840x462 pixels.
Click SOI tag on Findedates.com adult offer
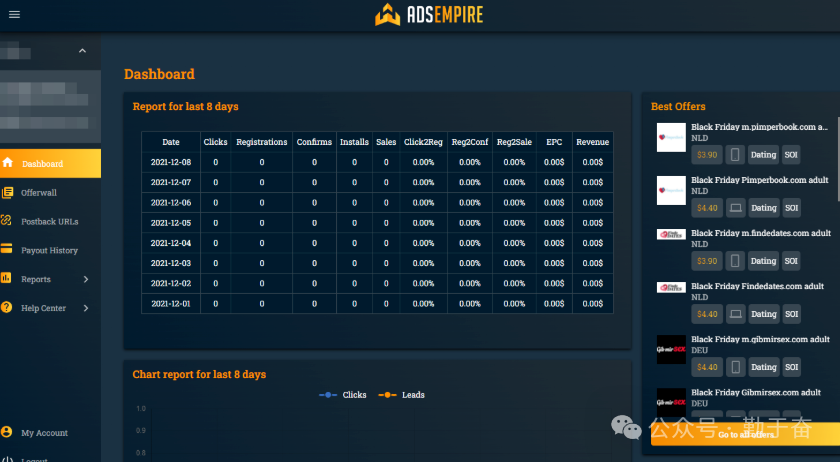click(x=791, y=314)
